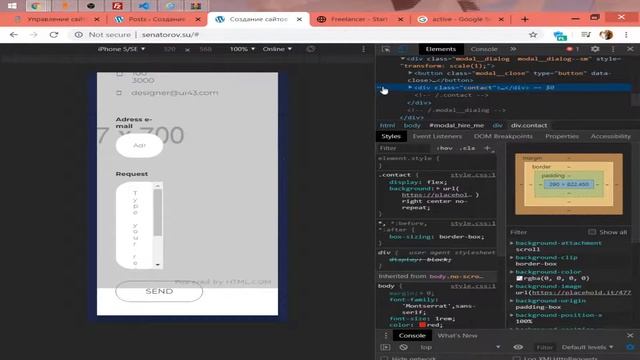
Task: Open the DevTools customize three-dot menu
Action: [613, 49]
